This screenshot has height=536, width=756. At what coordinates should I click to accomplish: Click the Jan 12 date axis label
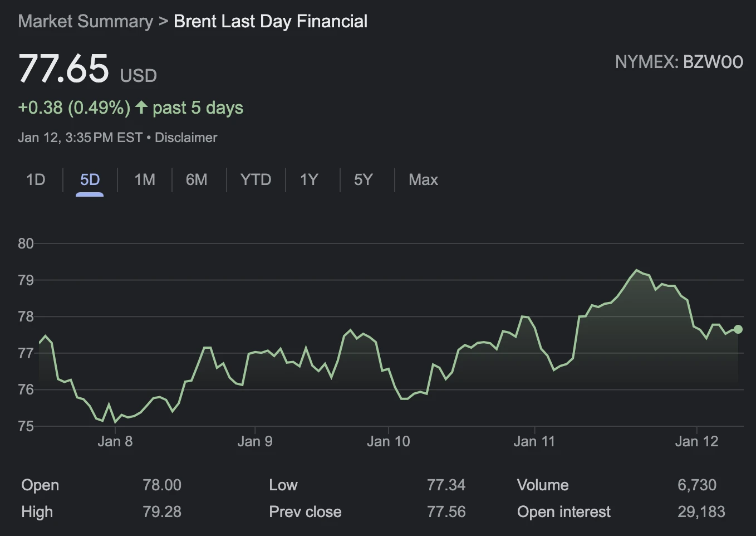click(x=696, y=441)
